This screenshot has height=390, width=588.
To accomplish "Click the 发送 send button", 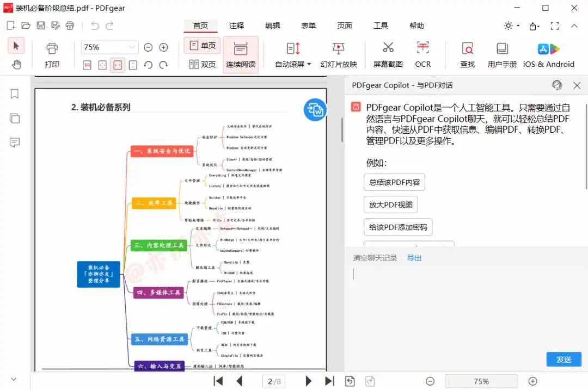I will (563, 360).
